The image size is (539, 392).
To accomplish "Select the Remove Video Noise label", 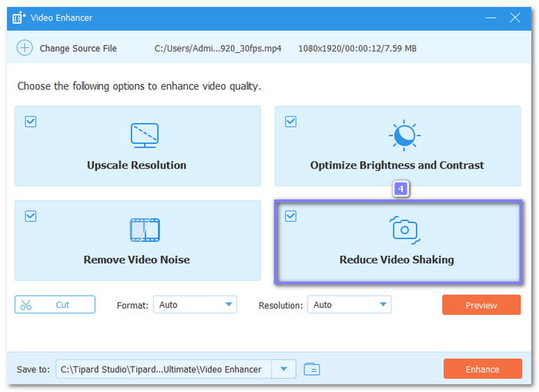I will (x=136, y=260).
